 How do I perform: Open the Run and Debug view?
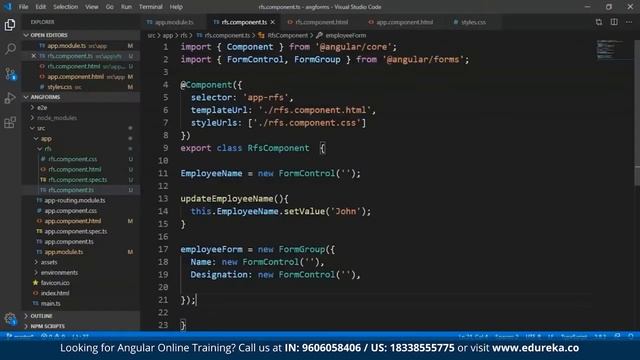pos(10,98)
